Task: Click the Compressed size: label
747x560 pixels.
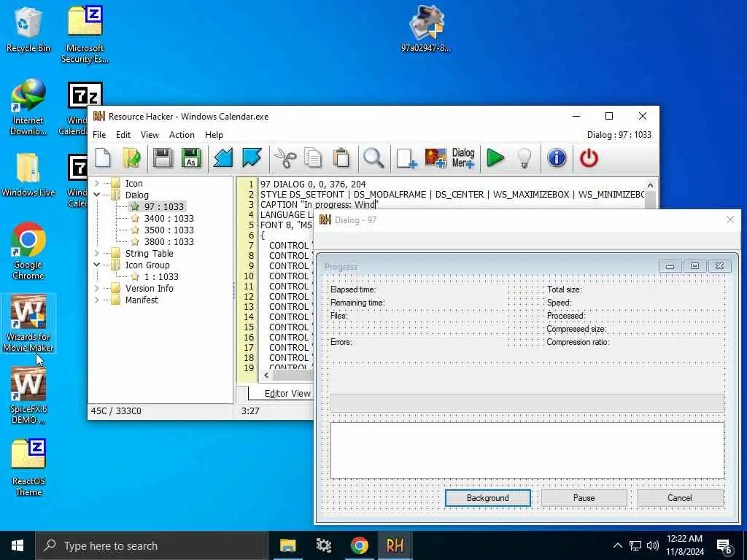Action: (576, 329)
